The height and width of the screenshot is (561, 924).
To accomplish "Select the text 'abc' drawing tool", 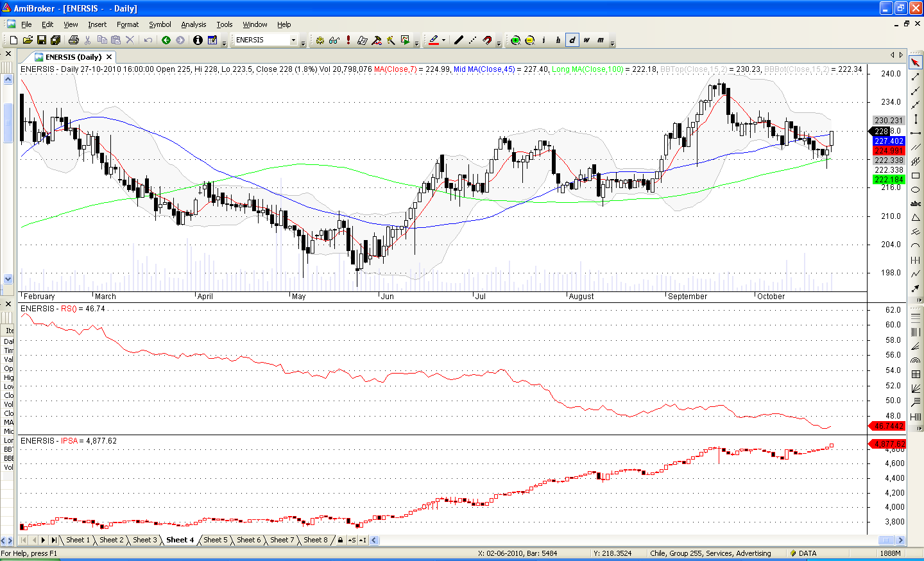I will tap(916, 203).
